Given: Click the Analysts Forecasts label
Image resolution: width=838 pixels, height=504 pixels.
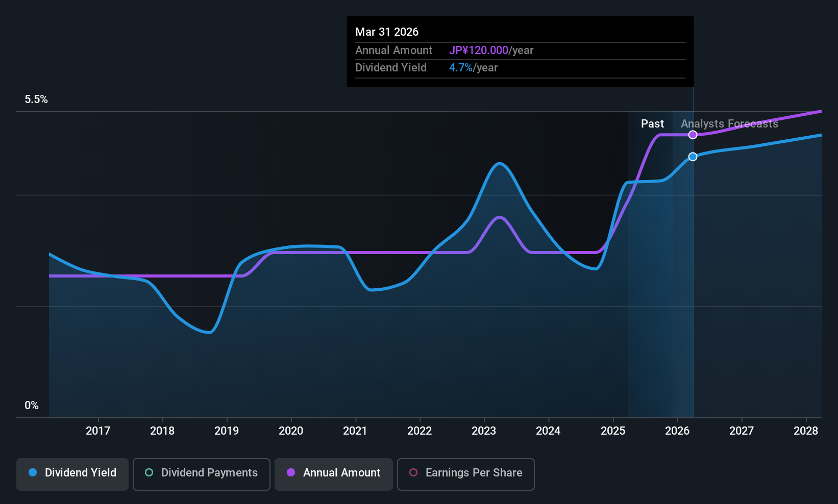Looking at the screenshot, I should point(729,124).
